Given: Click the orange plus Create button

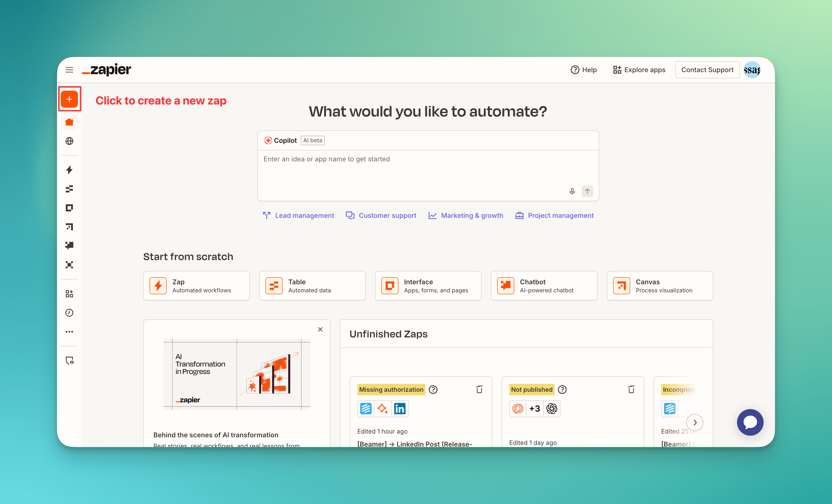Looking at the screenshot, I should click(69, 99).
